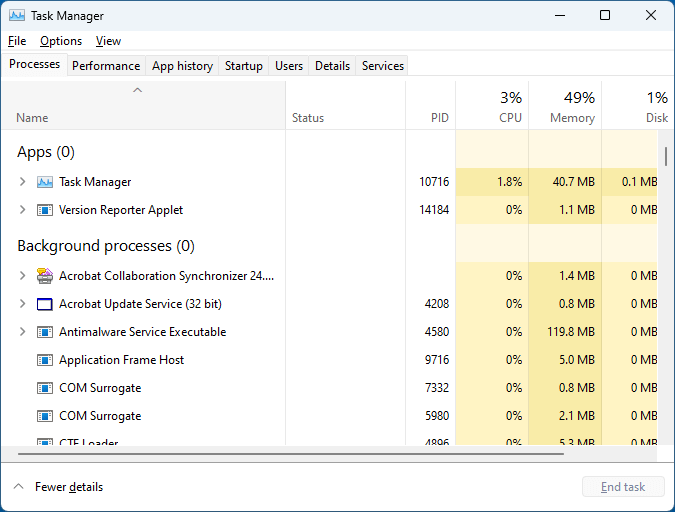Click the 0.1 MB disk value

pyautogui.click(x=639, y=182)
